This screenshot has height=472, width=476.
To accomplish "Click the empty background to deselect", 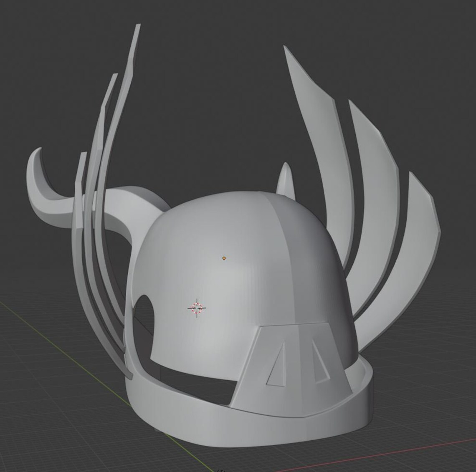I will [42, 42].
